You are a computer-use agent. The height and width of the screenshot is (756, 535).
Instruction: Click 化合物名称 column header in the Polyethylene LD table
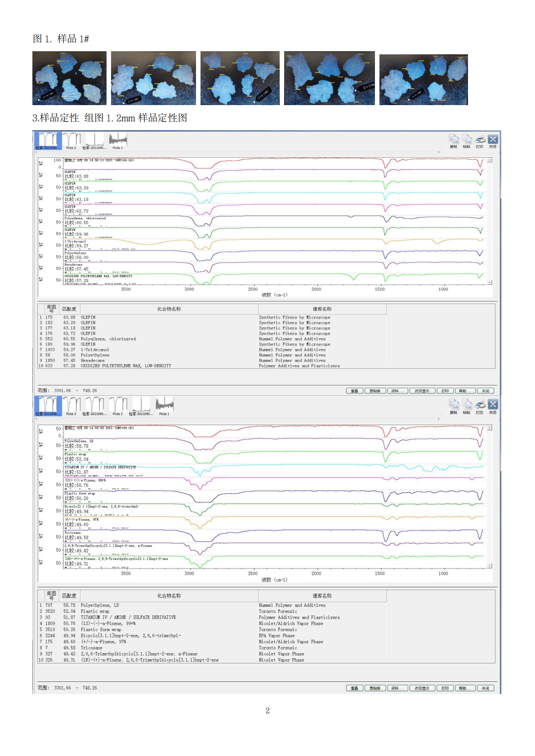tap(169, 596)
